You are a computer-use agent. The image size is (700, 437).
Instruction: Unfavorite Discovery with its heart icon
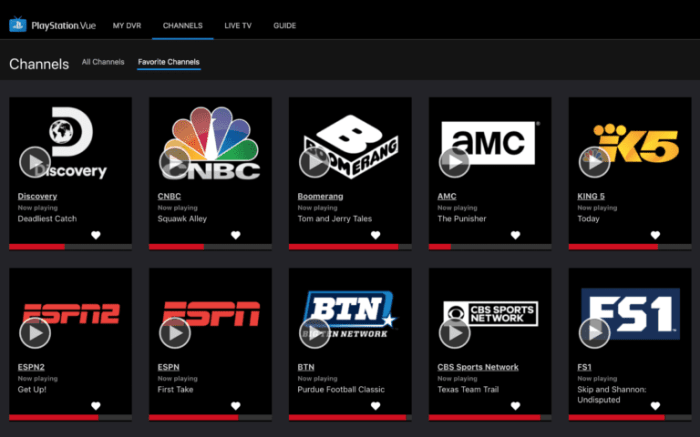[96, 235]
